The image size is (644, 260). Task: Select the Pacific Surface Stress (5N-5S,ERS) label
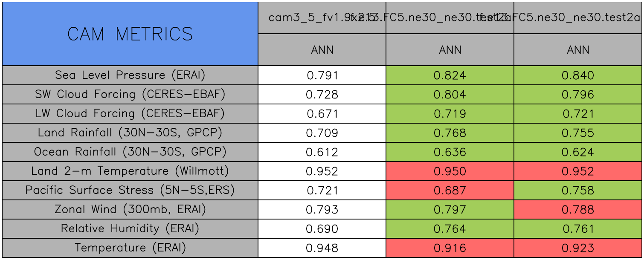[x=130, y=191]
